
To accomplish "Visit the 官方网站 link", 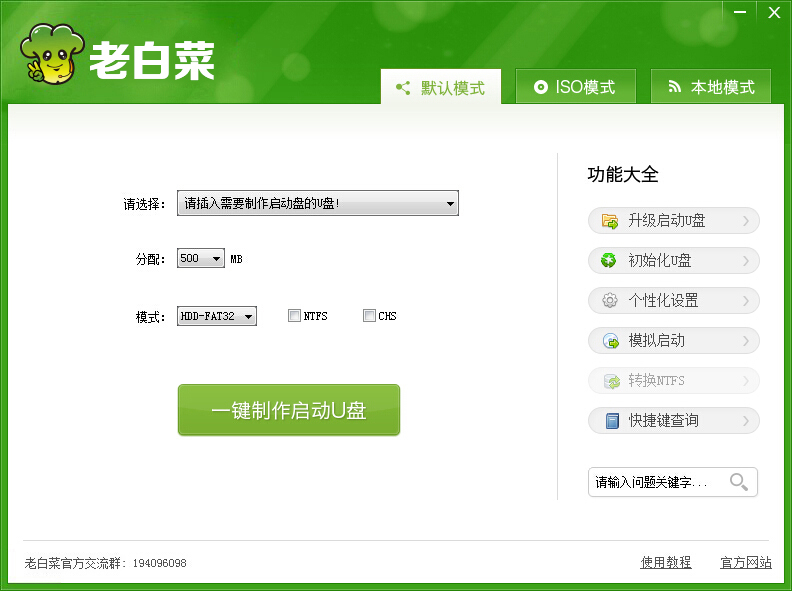I will click(745, 563).
